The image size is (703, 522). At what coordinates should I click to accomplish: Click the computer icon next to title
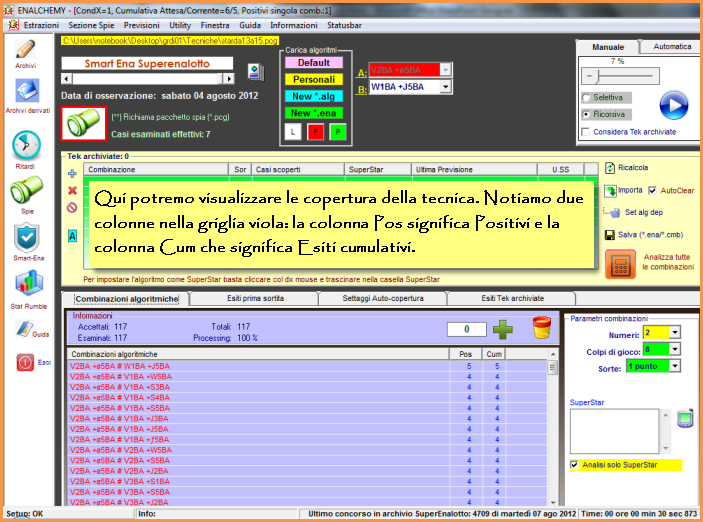(256, 72)
